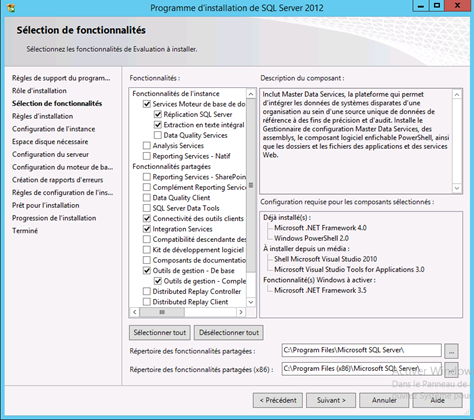This screenshot has height=420, width=474.
Task: Click the shared features directory path field
Action: click(x=361, y=350)
